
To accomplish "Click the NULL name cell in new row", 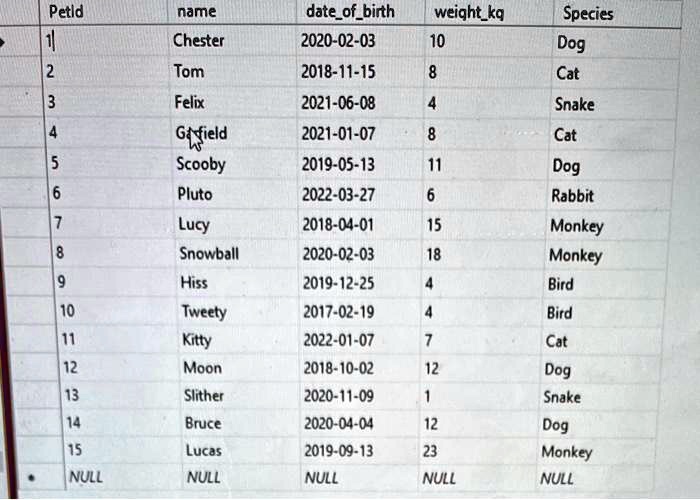I will [203, 478].
